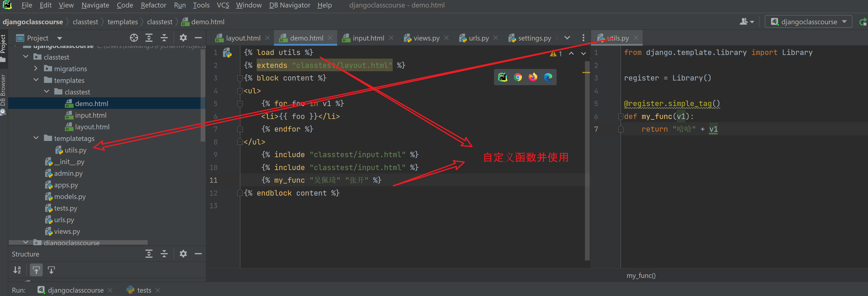Open preview in Edge browser icon
Image resolution: width=868 pixels, height=296 pixels.
click(x=548, y=77)
